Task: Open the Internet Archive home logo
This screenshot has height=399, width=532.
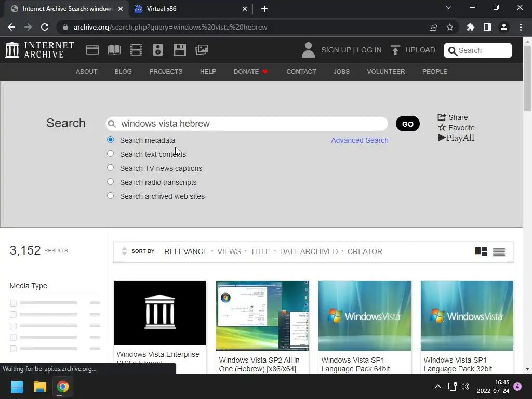Action: (39, 50)
